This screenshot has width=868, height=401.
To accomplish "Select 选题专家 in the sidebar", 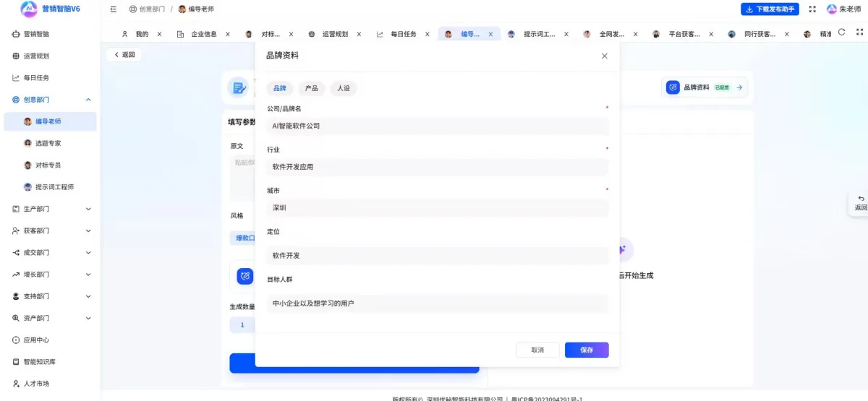I will (x=50, y=143).
